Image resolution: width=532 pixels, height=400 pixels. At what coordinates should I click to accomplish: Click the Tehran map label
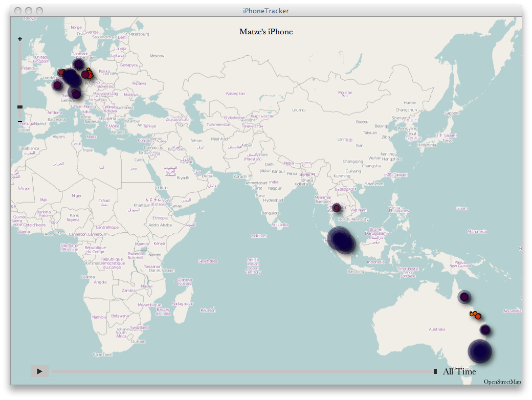point(196,141)
